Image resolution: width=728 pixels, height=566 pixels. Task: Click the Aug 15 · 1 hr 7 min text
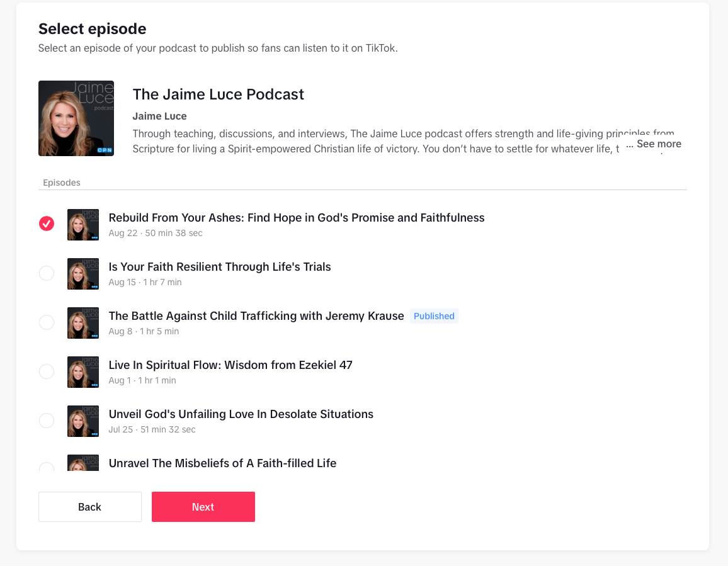point(145,282)
